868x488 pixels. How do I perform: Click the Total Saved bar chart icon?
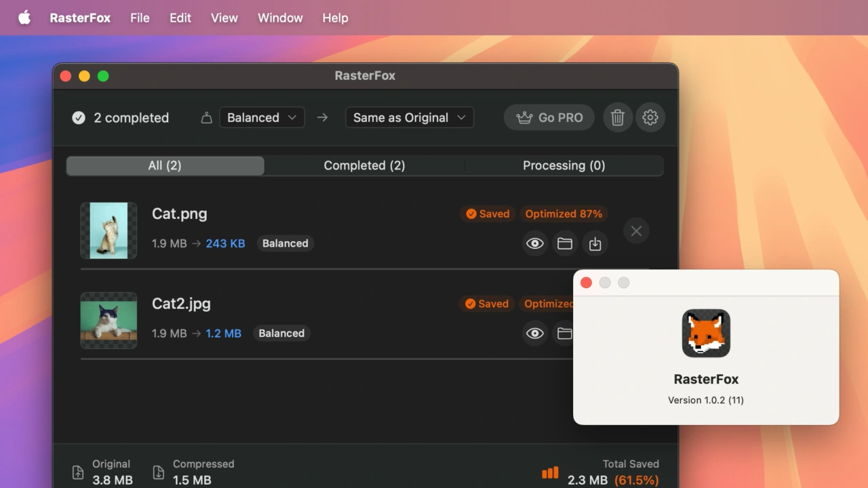(550, 472)
